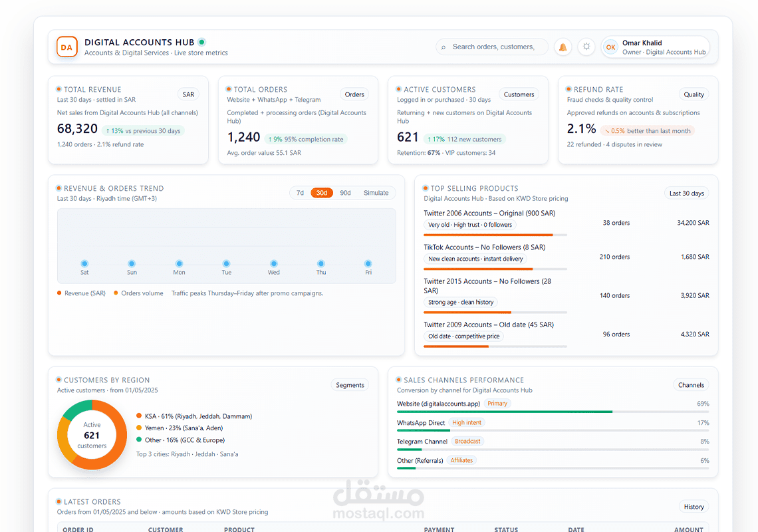Screen dimensions: 758x532
Task: Click the Channels button
Action: [691, 385]
